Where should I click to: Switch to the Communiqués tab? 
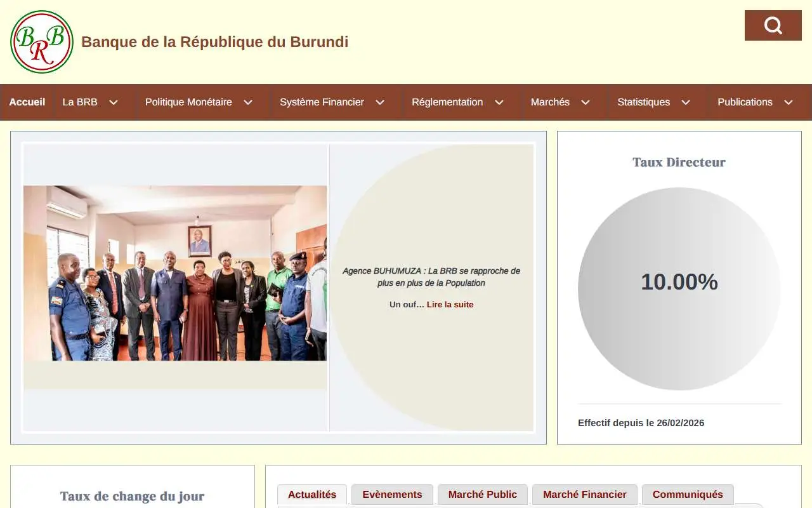688,495
